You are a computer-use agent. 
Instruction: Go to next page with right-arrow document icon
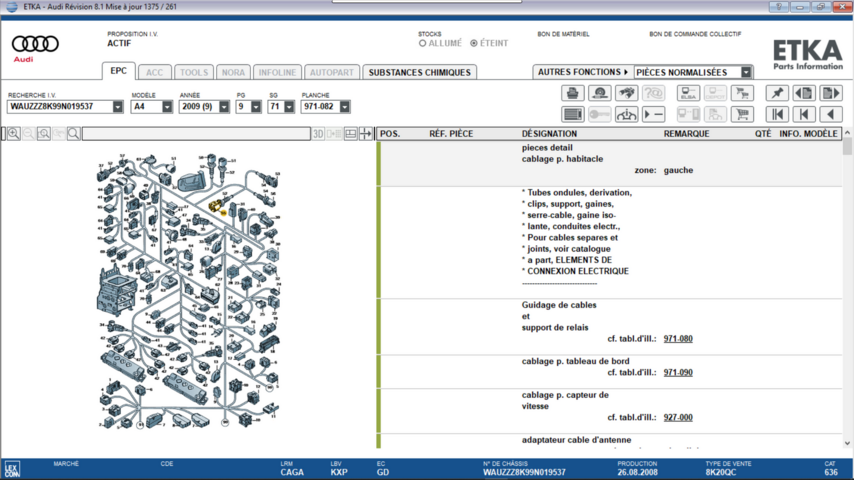point(831,93)
